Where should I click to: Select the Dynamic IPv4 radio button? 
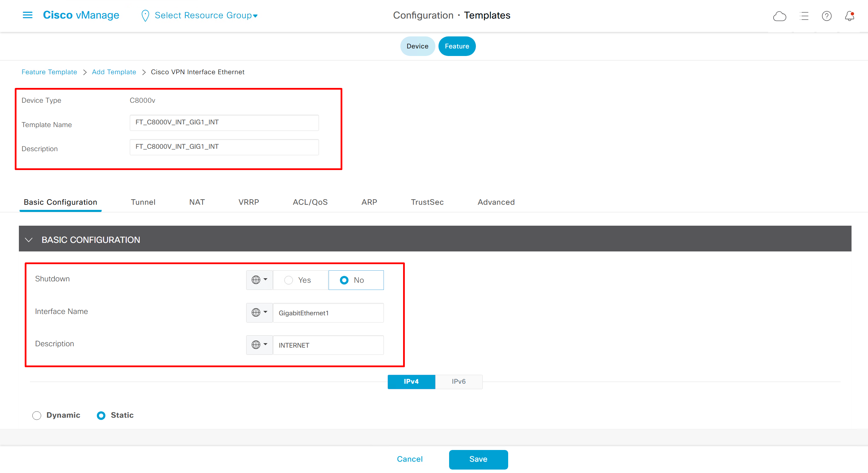pyautogui.click(x=37, y=416)
